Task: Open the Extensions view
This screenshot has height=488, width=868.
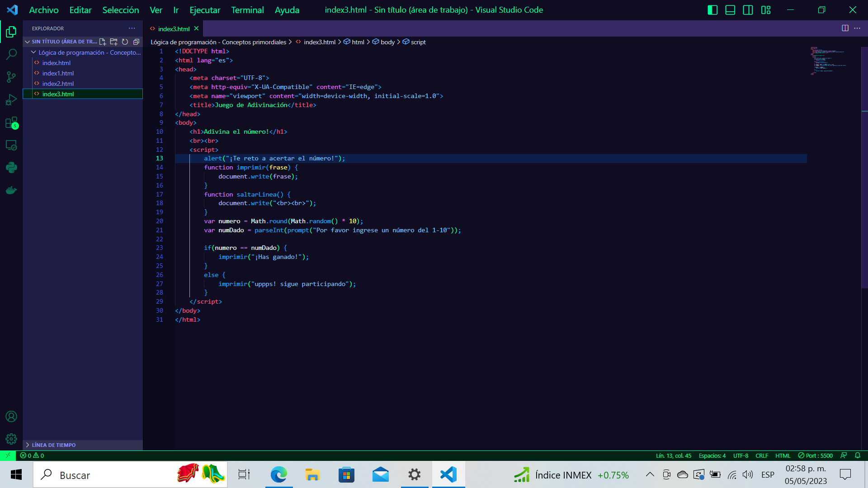Action: coord(11,123)
